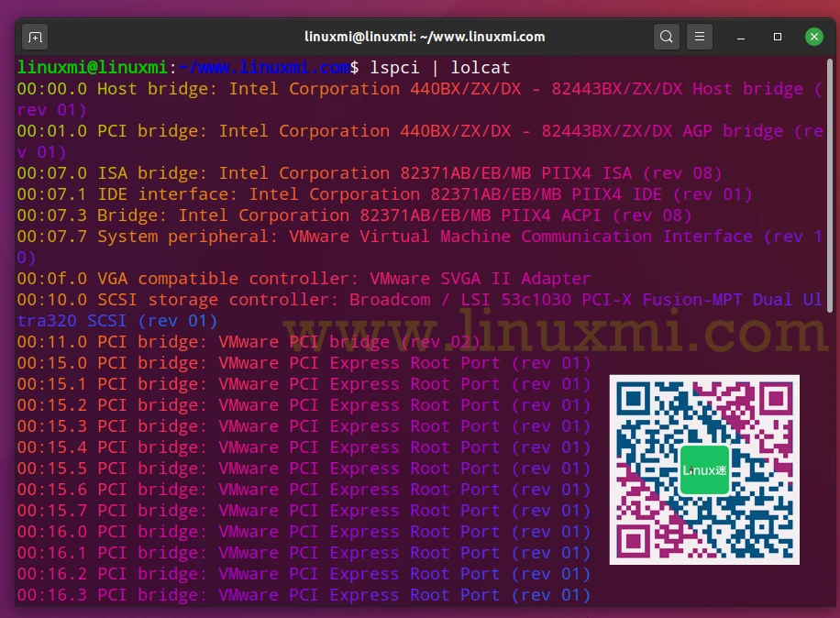Click the 00:15.4 PCI bridge line
This screenshot has height=618, width=840.
point(304,447)
